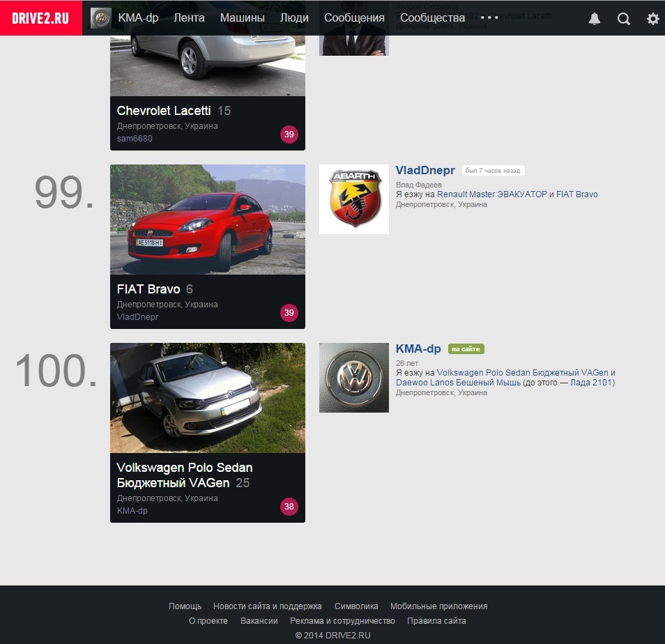Open the Люди menu item

click(x=294, y=18)
